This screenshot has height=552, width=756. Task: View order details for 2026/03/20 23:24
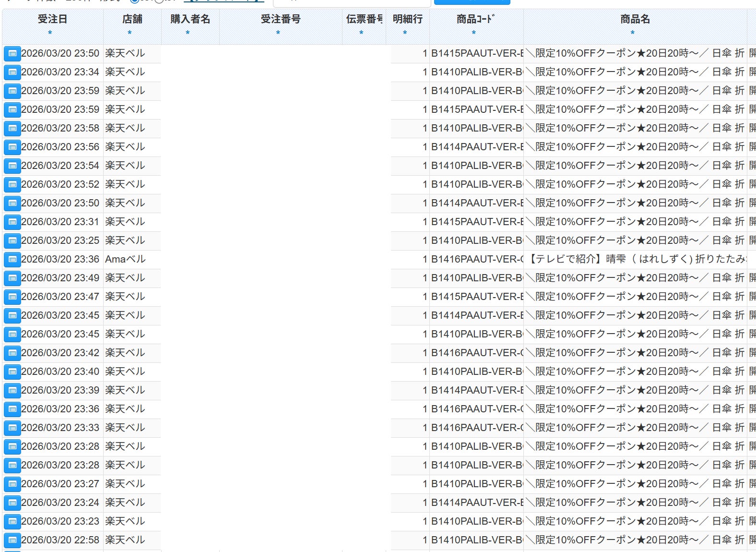(12, 503)
